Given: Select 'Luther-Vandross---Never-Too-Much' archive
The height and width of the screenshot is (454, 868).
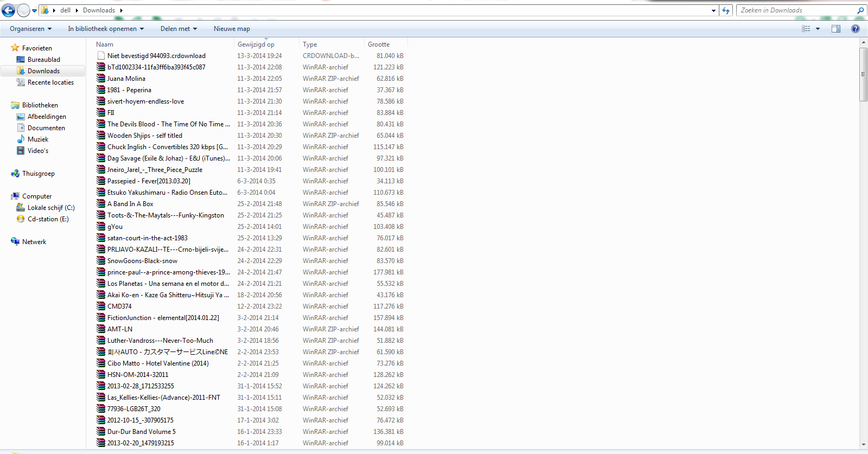Looking at the screenshot, I should click(x=160, y=341).
